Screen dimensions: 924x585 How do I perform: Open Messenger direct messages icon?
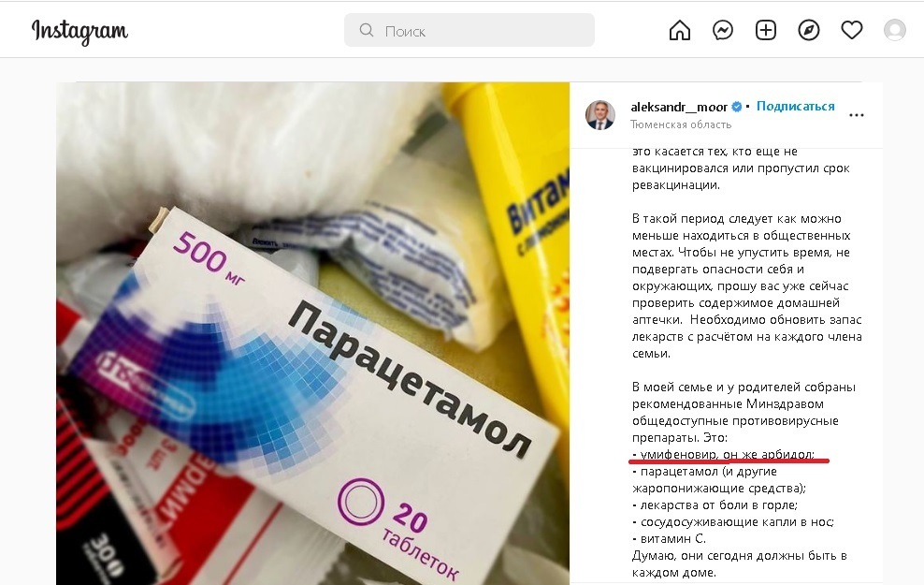(x=723, y=30)
